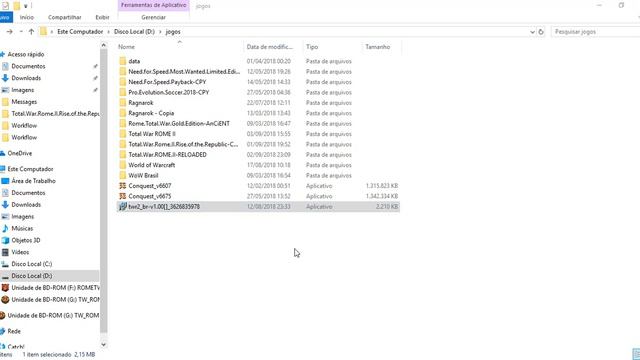Screen dimensions: 640x360
Task: Open OneDrive in the navigation pane
Action: [20, 153]
